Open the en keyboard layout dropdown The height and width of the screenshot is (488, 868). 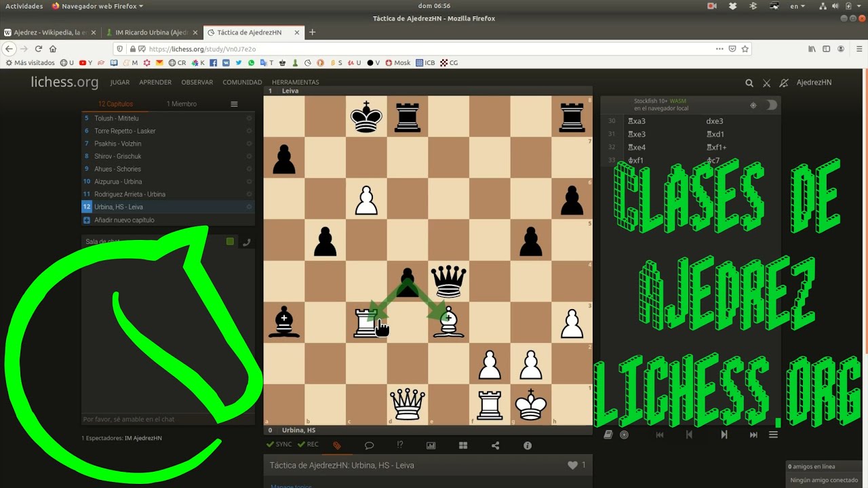(x=797, y=6)
